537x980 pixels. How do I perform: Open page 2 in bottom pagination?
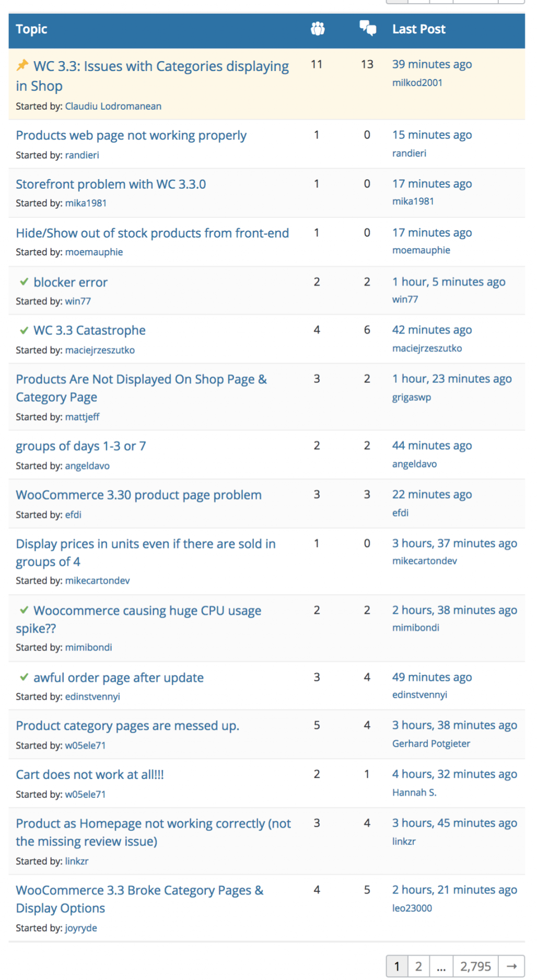[x=418, y=966]
